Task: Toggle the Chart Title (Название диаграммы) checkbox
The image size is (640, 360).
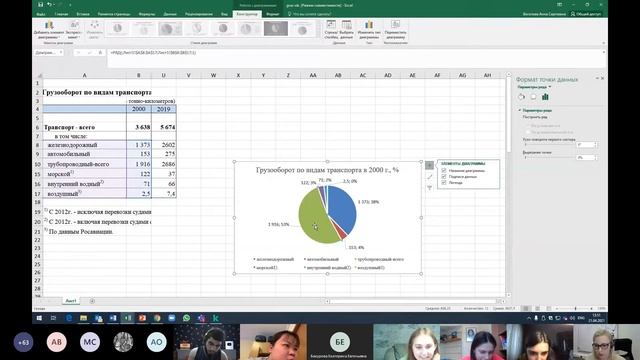Action: tap(444, 171)
